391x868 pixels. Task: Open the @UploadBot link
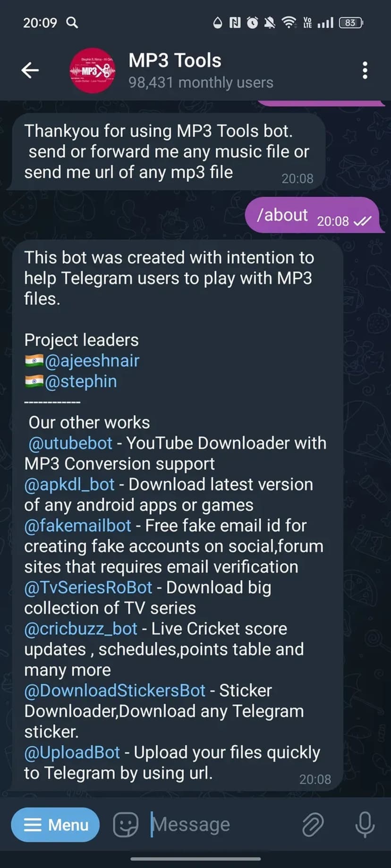[x=72, y=752]
